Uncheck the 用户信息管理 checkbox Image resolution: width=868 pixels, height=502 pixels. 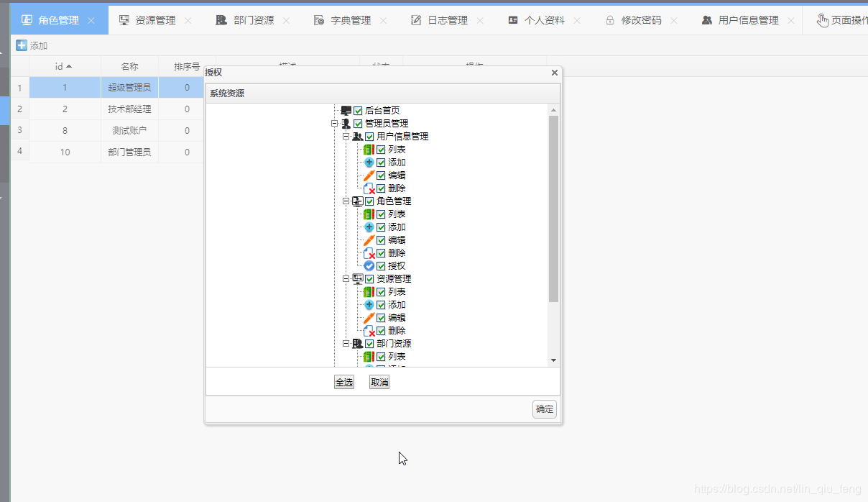click(x=369, y=137)
